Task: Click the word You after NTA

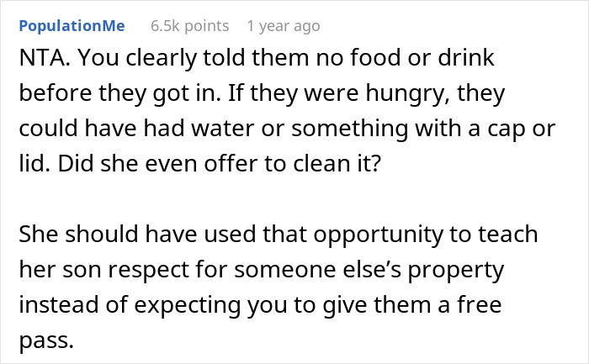Action: point(99,58)
